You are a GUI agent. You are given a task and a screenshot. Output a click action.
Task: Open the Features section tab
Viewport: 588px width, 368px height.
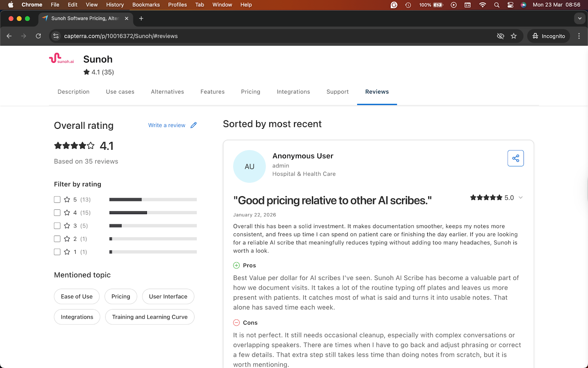pyautogui.click(x=212, y=92)
